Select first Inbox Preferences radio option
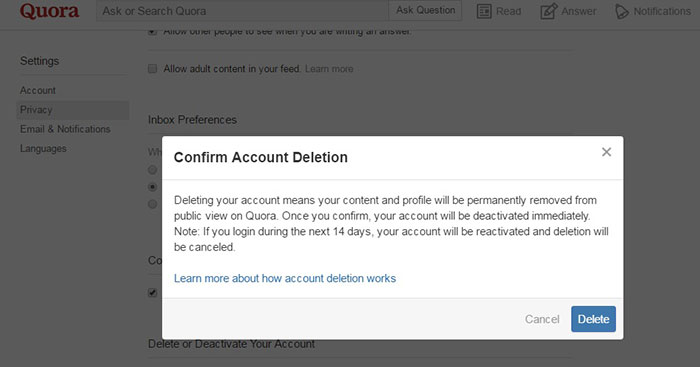Screen dimensions: 700x367 point(153,170)
